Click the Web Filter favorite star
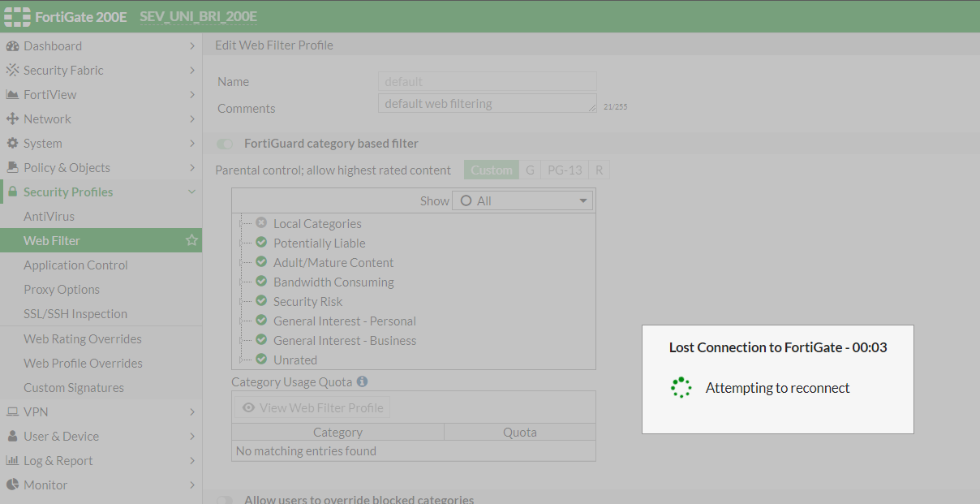The height and width of the screenshot is (504, 980). point(191,240)
